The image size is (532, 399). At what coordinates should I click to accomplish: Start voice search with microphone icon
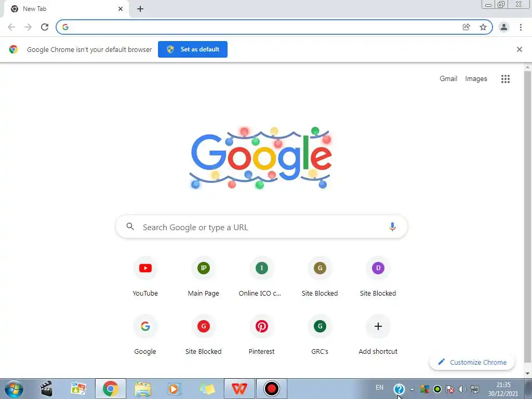[x=392, y=227]
